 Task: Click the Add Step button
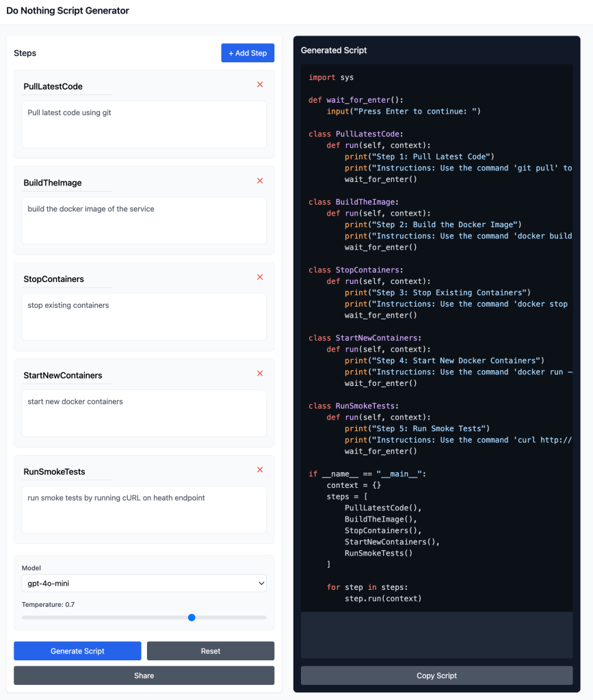point(248,53)
